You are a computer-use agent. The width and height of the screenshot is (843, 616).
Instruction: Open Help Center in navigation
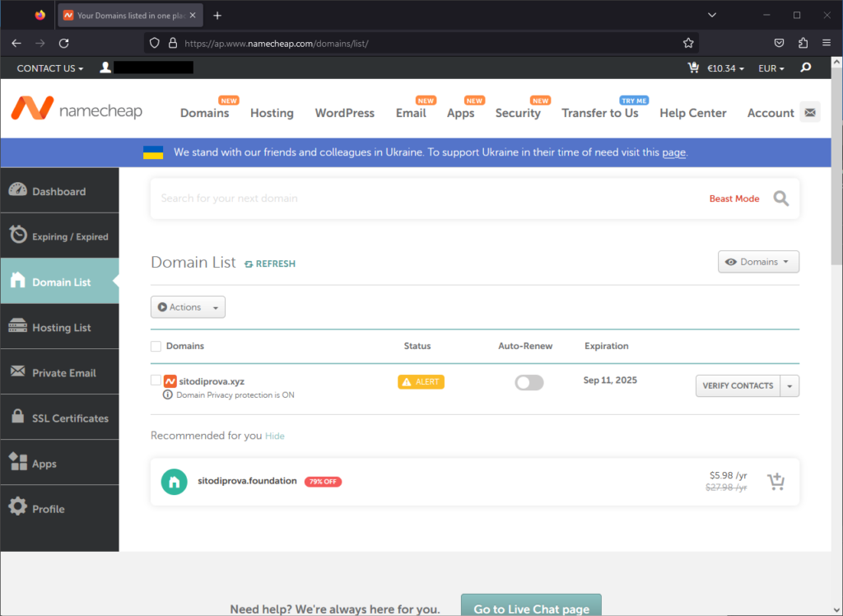tap(693, 113)
